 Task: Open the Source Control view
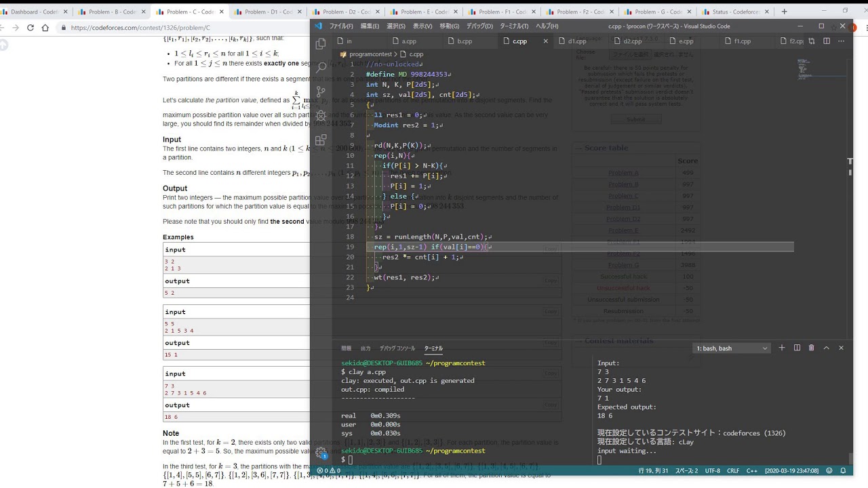click(321, 91)
